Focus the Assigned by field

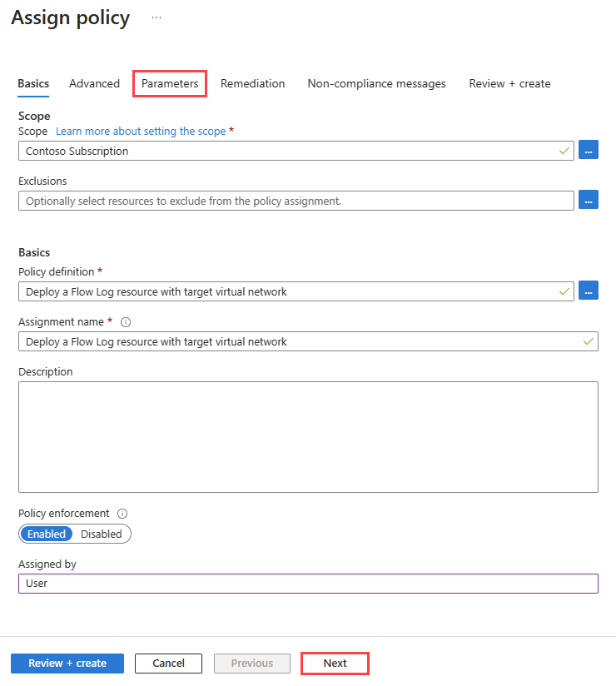pos(309,584)
